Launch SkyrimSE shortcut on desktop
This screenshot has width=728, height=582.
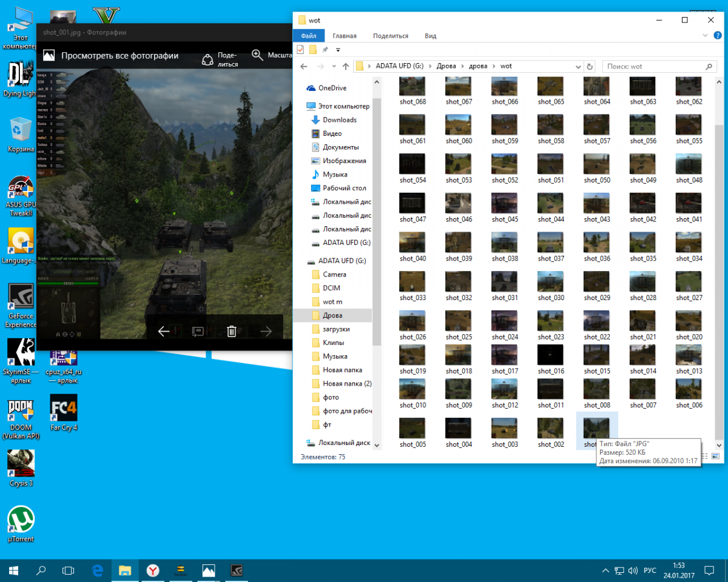[x=21, y=361]
